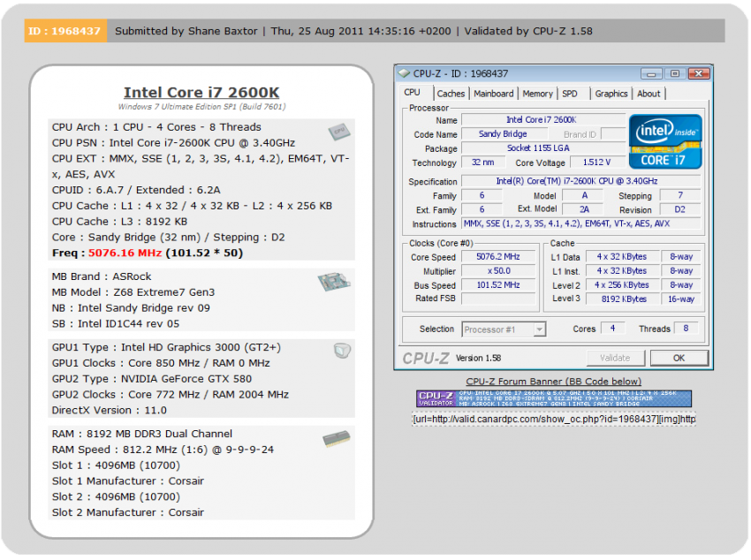Click the red Freq 5076.16 MHz text

(125, 253)
